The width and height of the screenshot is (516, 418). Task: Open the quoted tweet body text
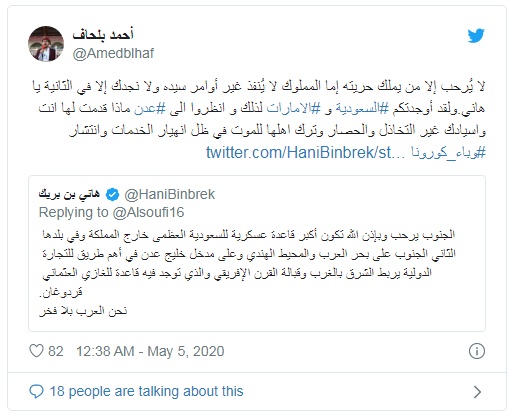click(x=249, y=273)
